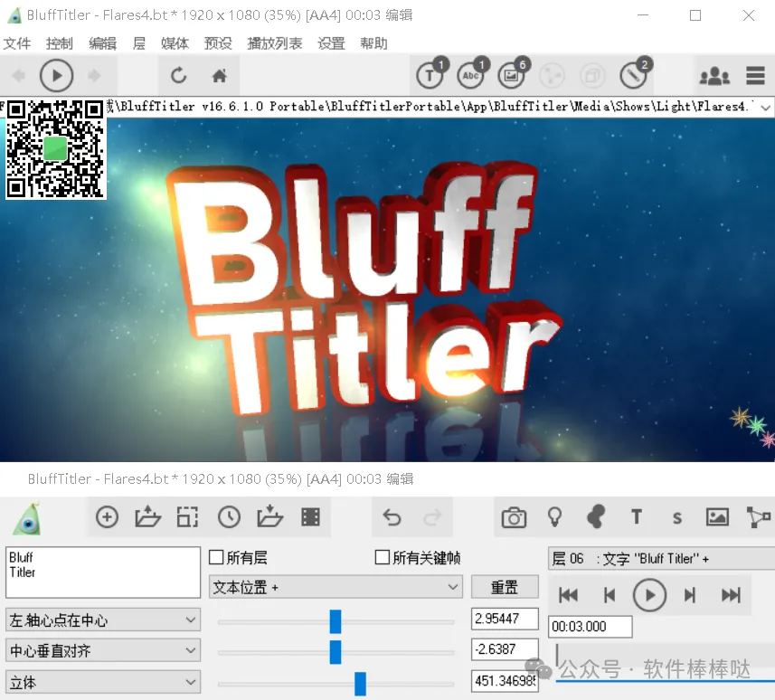Click the next show arrow icon

[x=94, y=76]
